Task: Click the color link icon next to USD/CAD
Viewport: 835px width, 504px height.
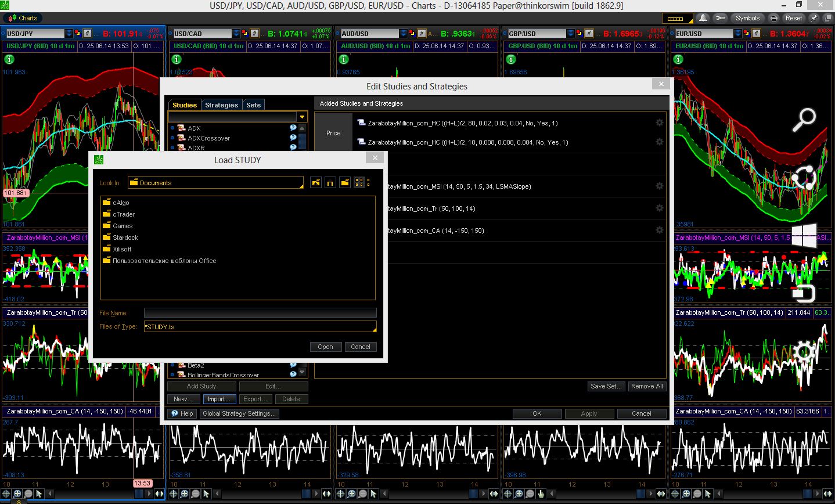Action: (x=245, y=34)
